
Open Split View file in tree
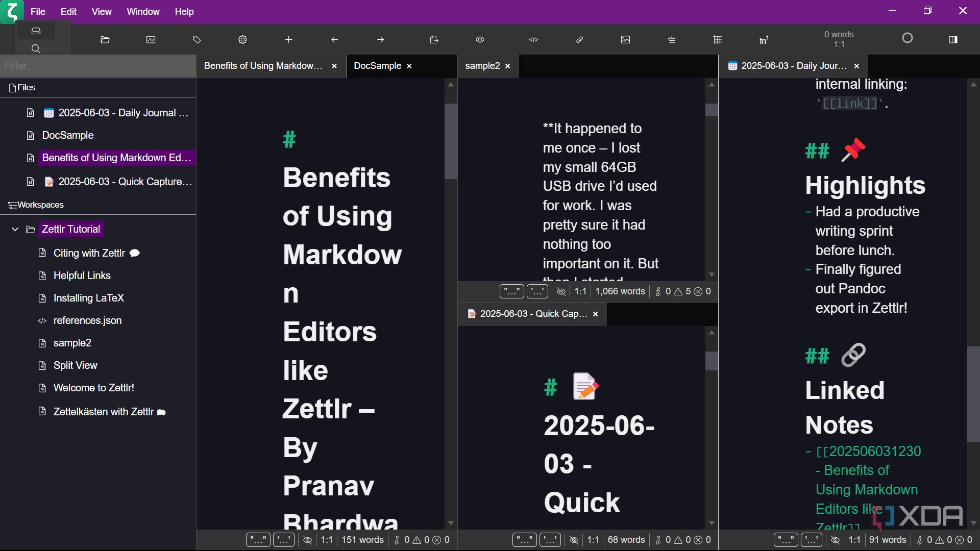coord(75,365)
